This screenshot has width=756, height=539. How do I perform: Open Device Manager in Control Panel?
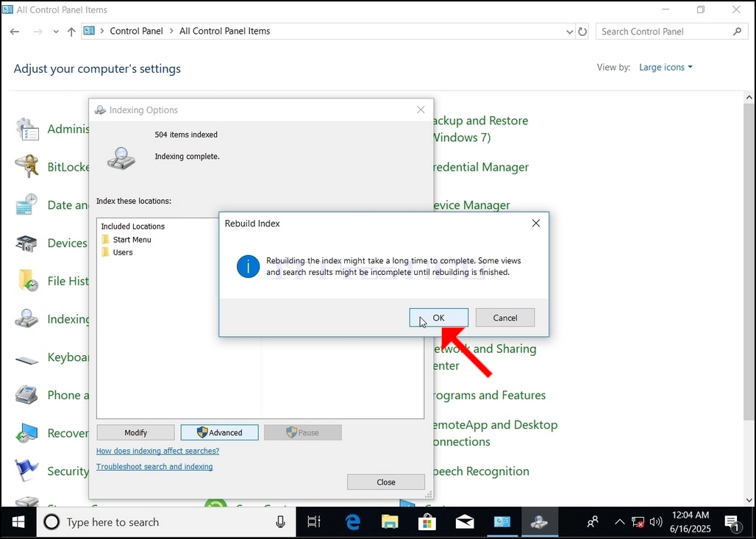[x=471, y=205]
